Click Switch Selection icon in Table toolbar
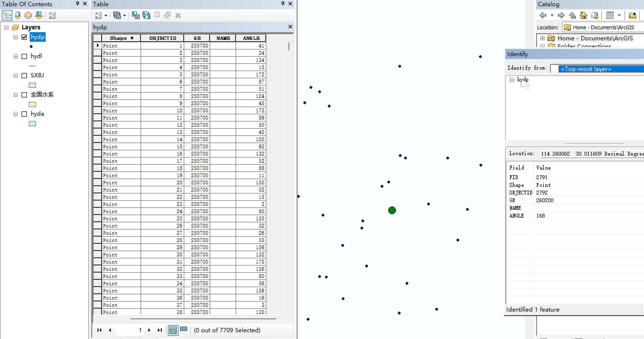The width and height of the screenshot is (644, 339). pos(146,15)
